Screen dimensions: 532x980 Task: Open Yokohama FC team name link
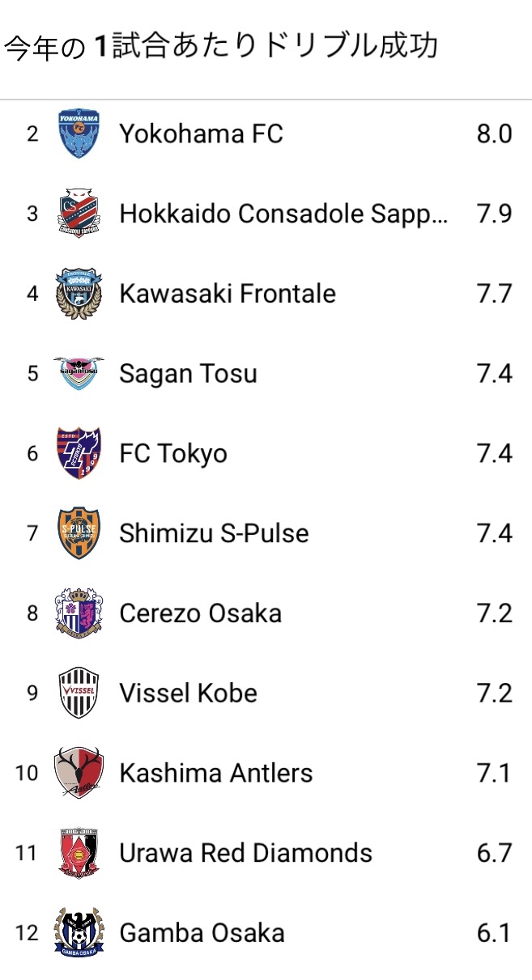201,134
